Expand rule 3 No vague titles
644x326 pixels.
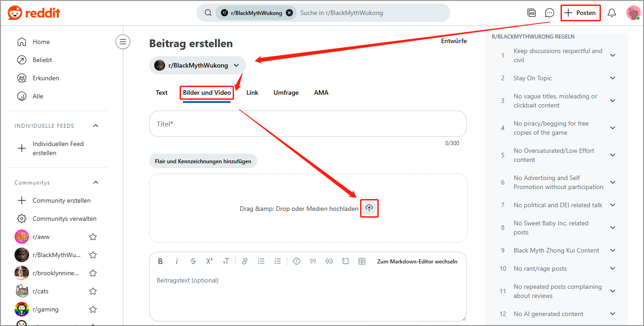(x=613, y=101)
